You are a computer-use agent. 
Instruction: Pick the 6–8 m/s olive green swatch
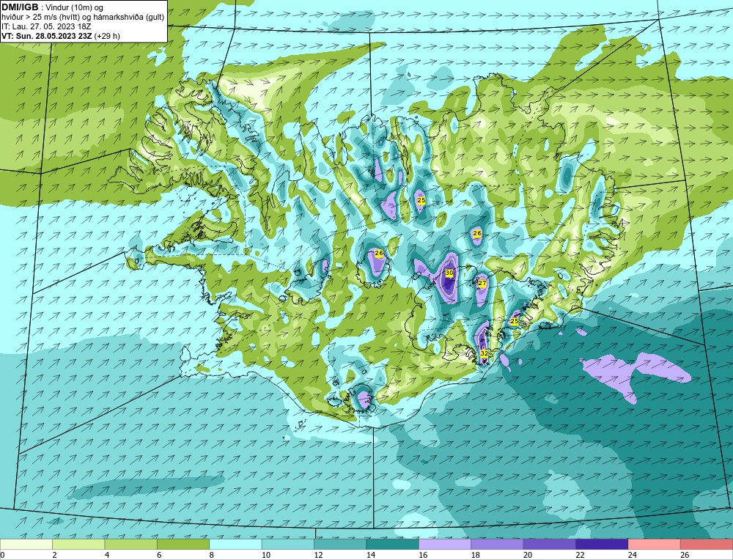[183, 544]
